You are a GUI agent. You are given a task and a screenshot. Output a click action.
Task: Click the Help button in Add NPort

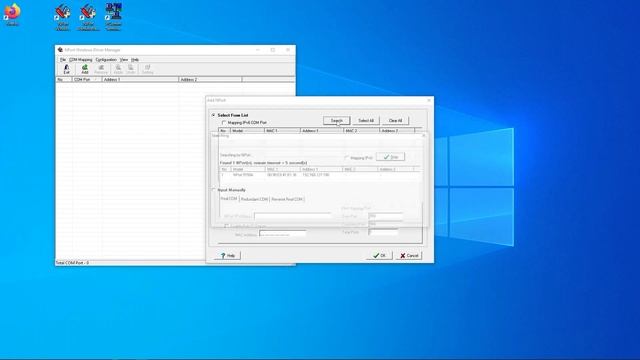[x=227, y=256]
